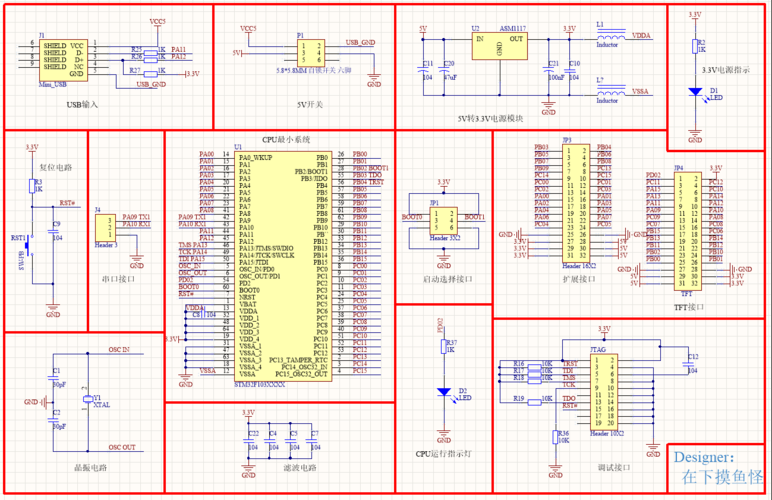The width and height of the screenshot is (772, 500).
Task: Click the '5V转3.3V电源模块' block title
Action: tap(490, 119)
